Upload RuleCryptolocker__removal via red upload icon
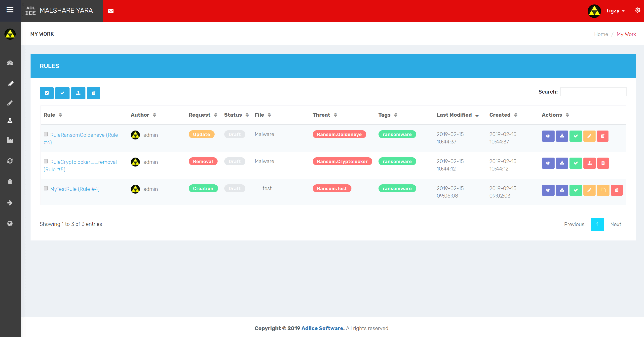 [x=590, y=163]
